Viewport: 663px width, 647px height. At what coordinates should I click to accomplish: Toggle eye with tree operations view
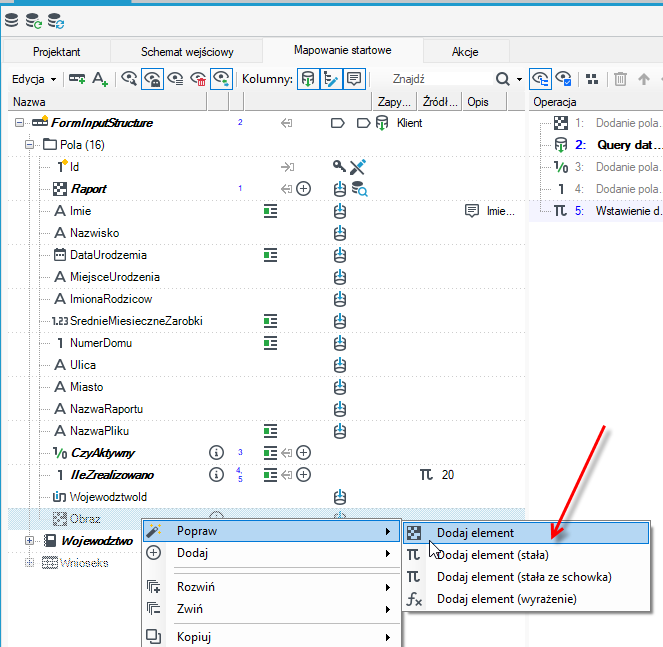pyautogui.click(x=540, y=79)
